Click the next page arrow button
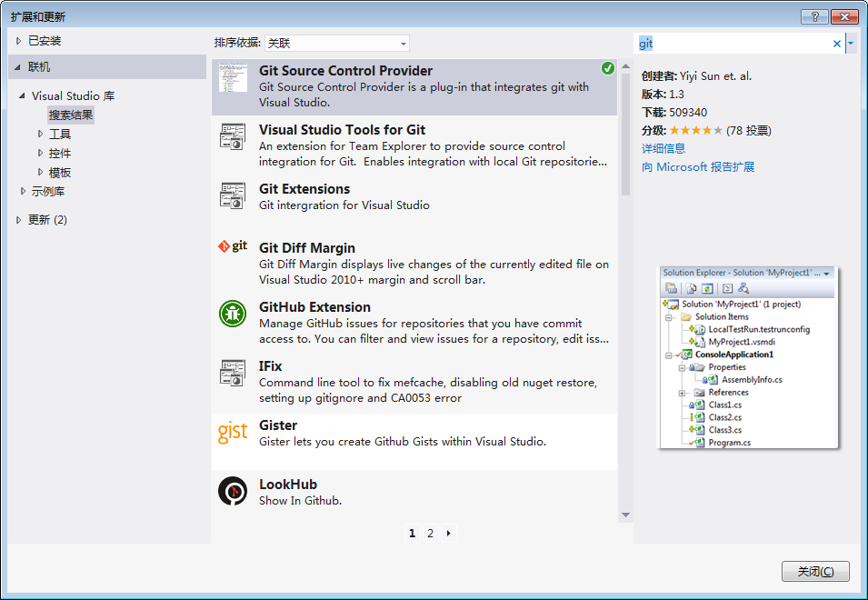The height and width of the screenshot is (600, 868). [448, 533]
